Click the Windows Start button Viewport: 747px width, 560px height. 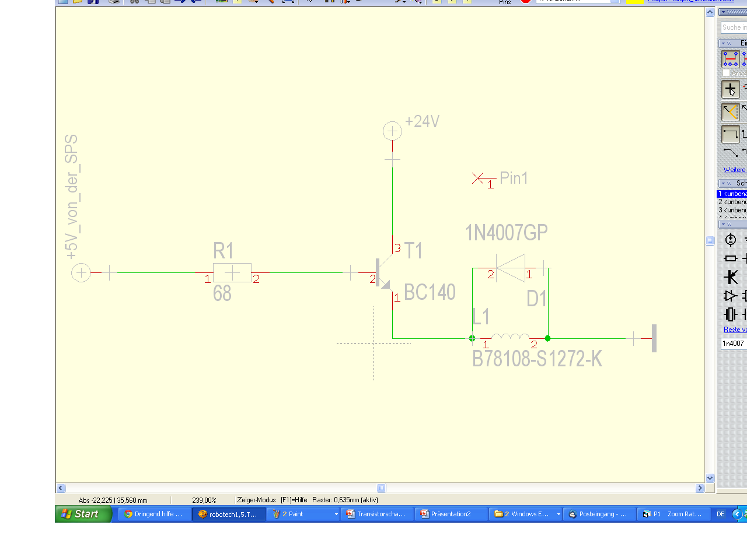point(83,514)
